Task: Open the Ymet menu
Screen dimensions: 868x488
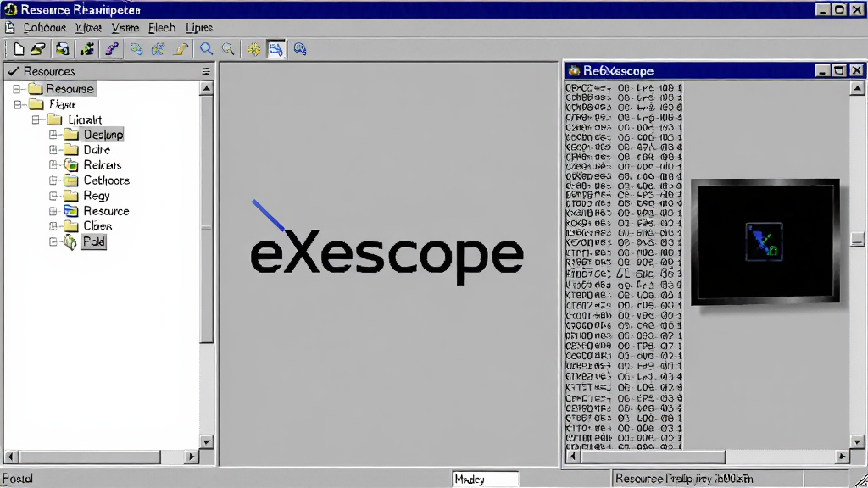Action: pyautogui.click(x=88, y=28)
